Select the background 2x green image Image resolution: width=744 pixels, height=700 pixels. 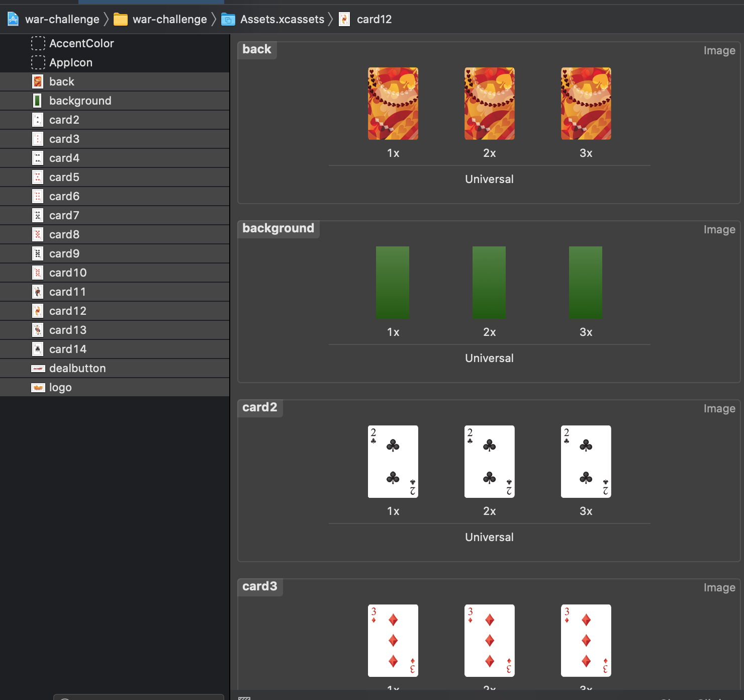coord(489,283)
